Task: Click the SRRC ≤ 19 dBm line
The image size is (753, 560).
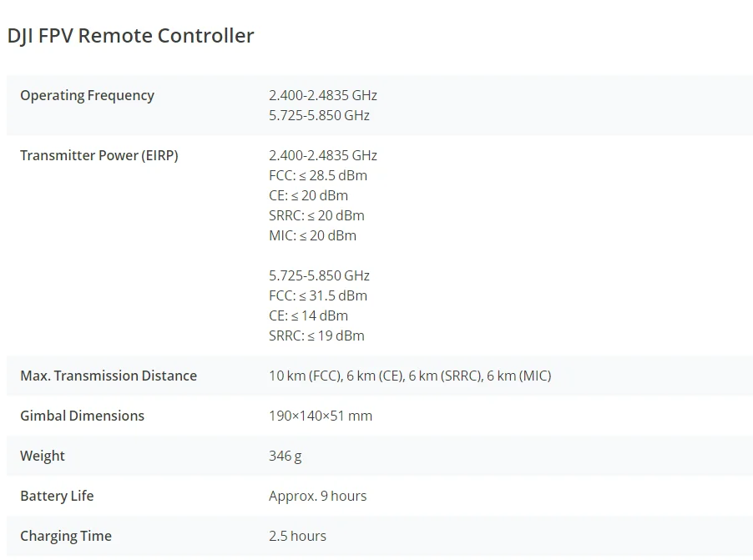Action: [x=316, y=335]
